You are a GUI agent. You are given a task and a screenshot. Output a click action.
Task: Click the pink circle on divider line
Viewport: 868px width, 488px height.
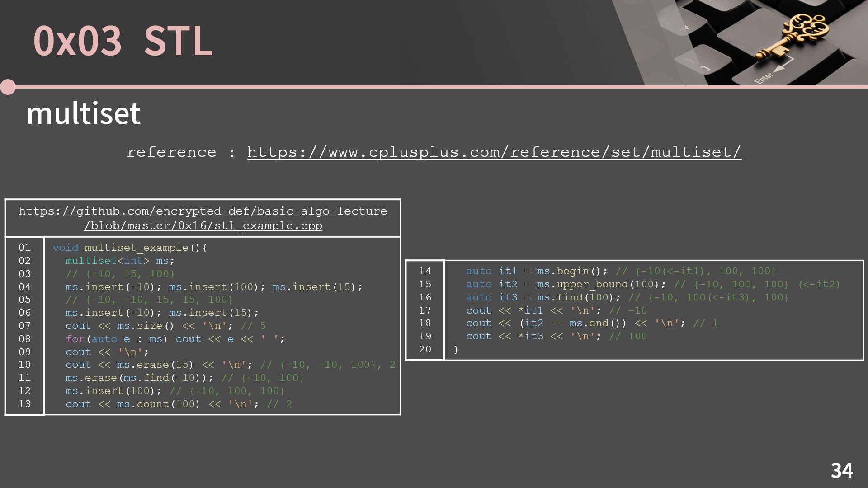8,87
